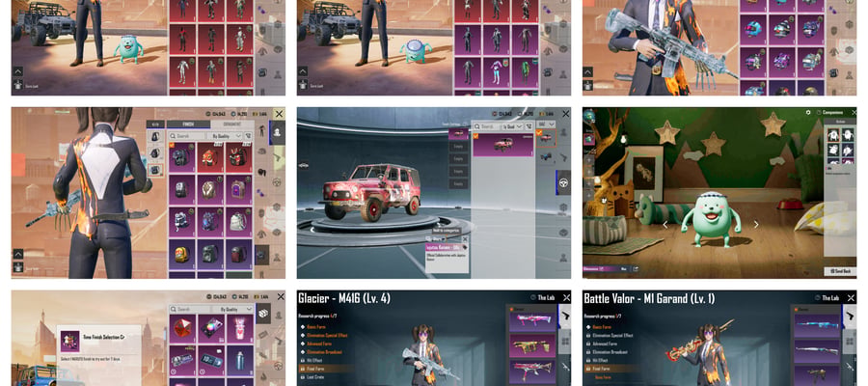
Task: Pick the selected backpack slot beside the character
Action: 154,170
